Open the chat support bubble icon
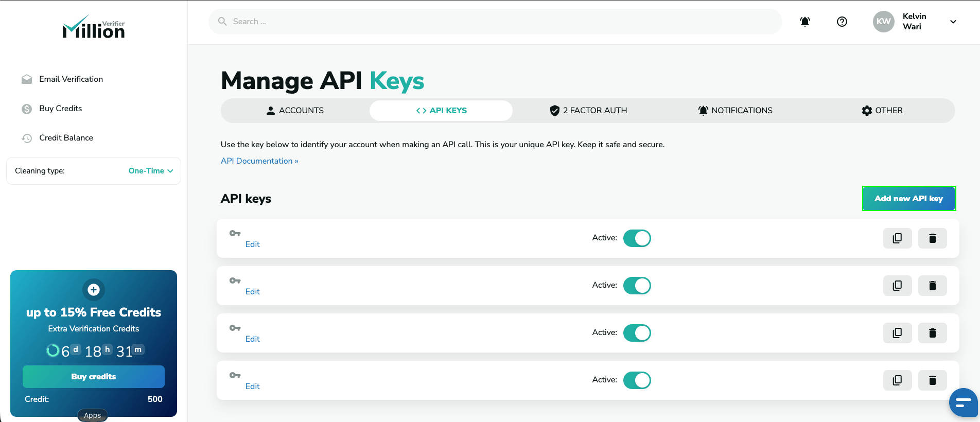The height and width of the screenshot is (422, 980). (x=963, y=402)
